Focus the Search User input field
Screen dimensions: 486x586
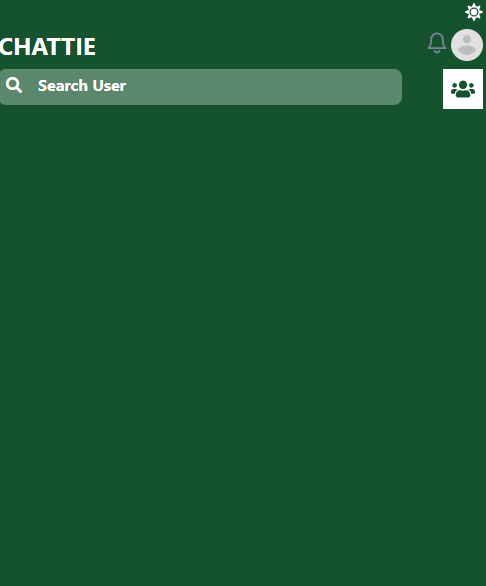[201, 87]
